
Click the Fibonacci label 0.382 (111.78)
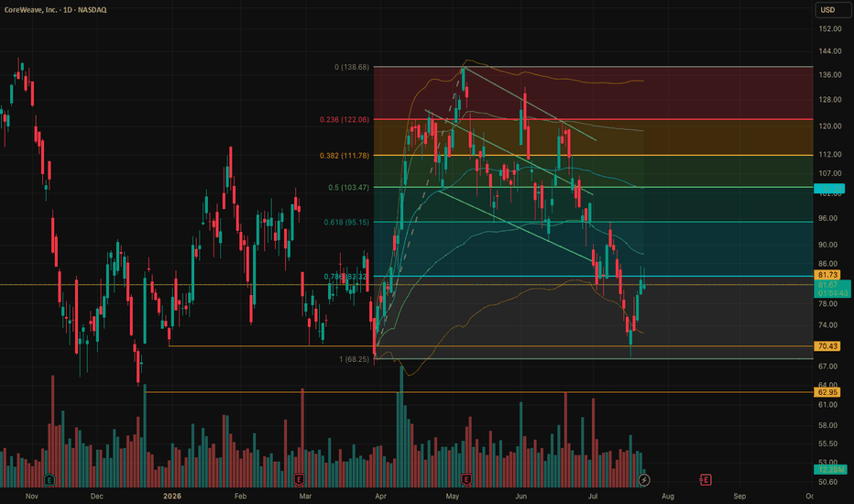click(x=345, y=155)
